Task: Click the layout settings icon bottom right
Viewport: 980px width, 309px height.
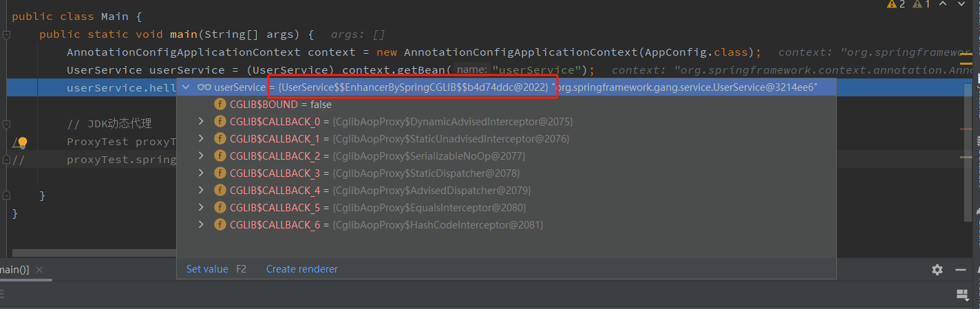Action: (963, 295)
